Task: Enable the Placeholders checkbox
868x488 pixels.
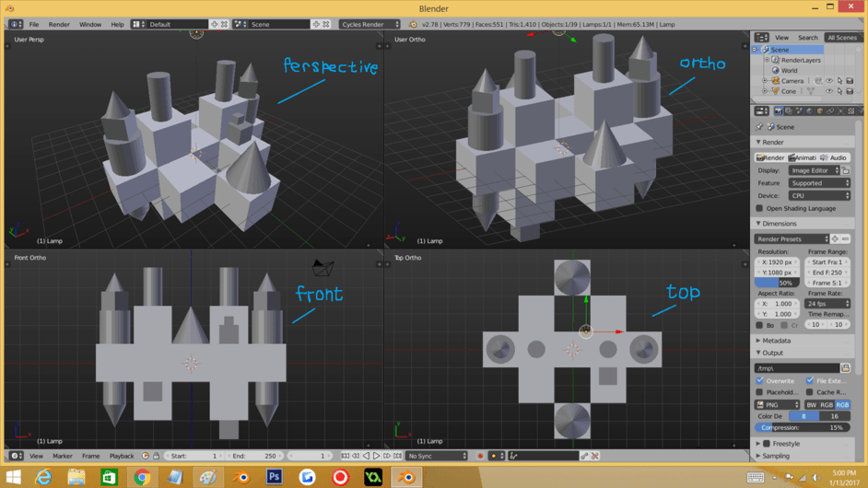Action: point(760,392)
